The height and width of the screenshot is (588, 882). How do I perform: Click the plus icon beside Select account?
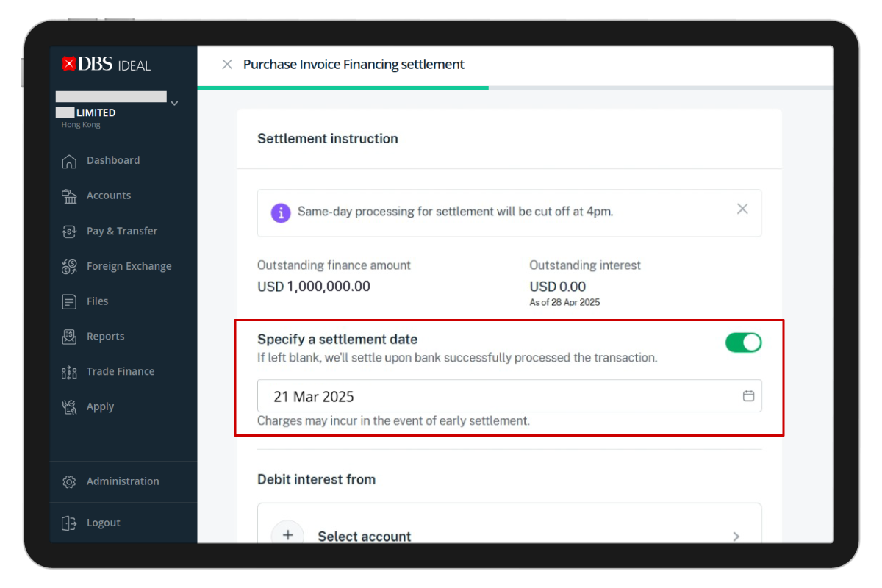pos(288,535)
